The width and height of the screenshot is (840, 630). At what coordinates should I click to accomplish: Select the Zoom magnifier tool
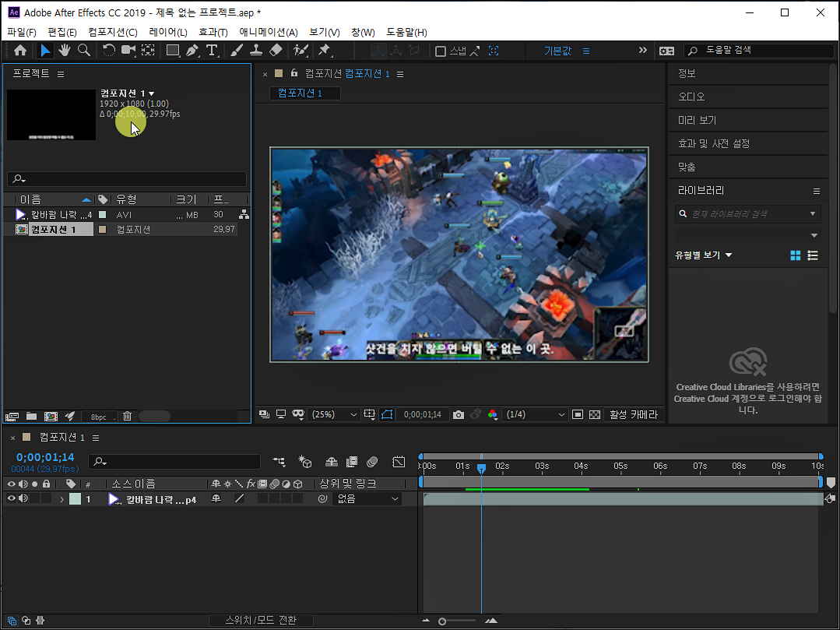(83, 51)
